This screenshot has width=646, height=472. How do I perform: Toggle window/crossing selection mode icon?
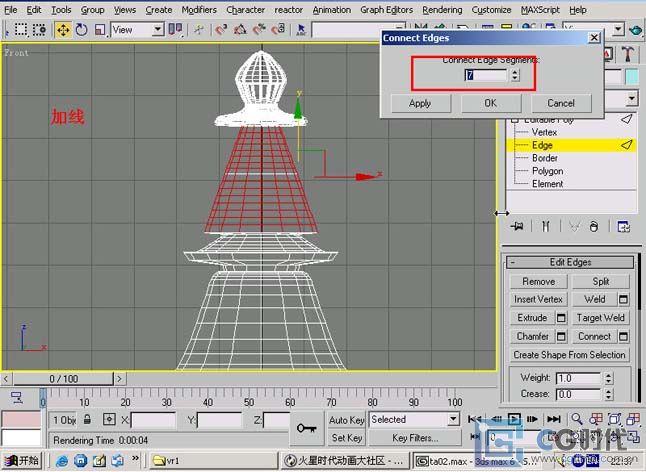pyautogui.click(x=40, y=30)
